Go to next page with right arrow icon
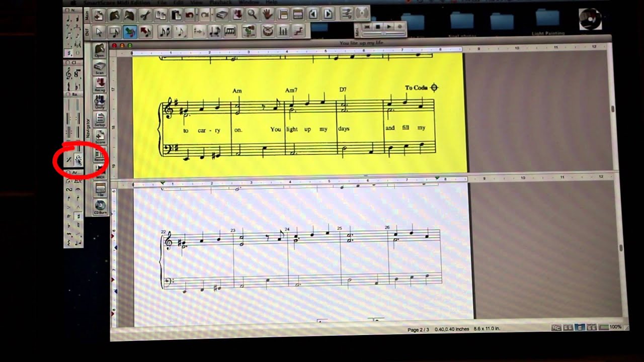Image resolution: width=644 pixels, height=362 pixels. [x=328, y=14]
